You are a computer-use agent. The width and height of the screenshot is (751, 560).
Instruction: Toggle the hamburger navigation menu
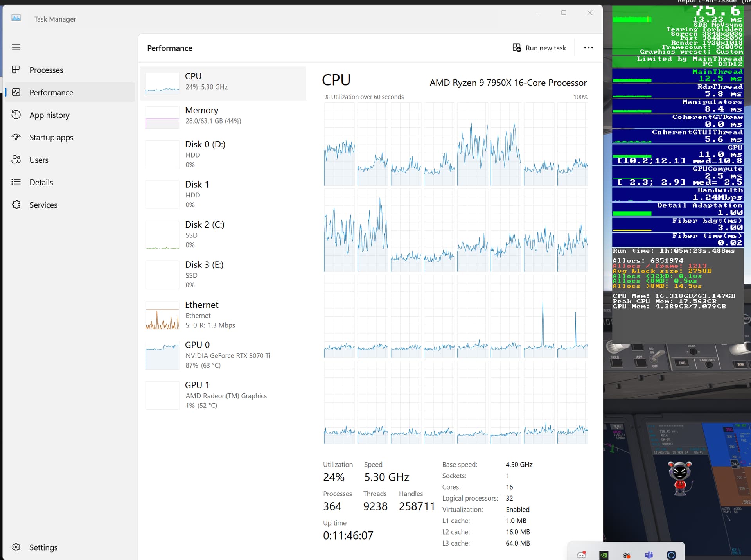(x=16, y=47)
